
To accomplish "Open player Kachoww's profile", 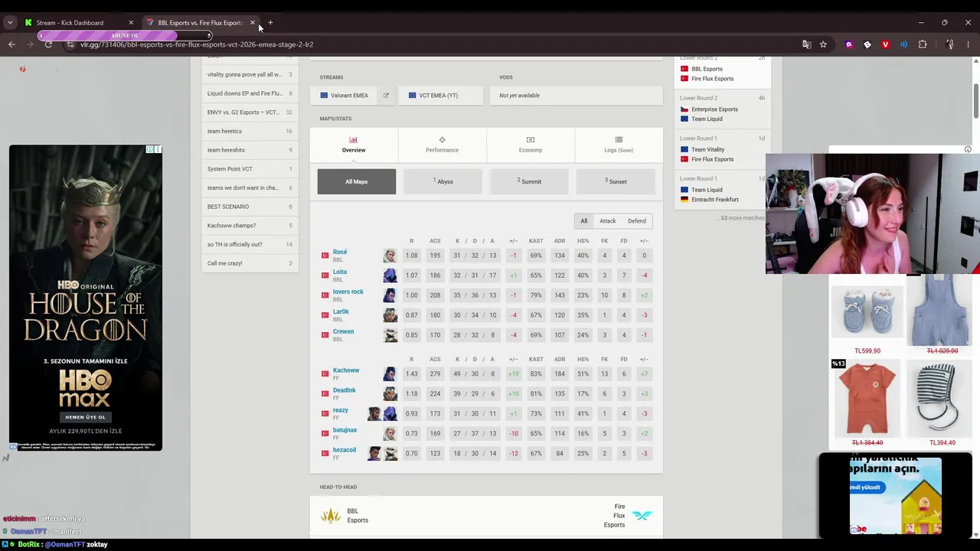I will coord(346,370).
